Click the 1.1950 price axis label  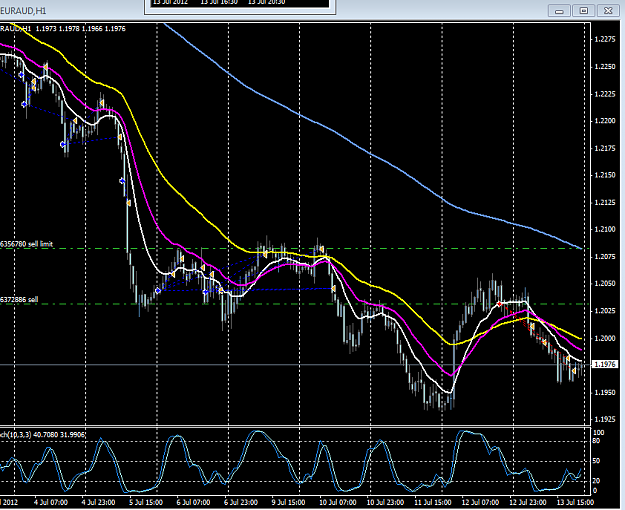[x=605, y=392]
